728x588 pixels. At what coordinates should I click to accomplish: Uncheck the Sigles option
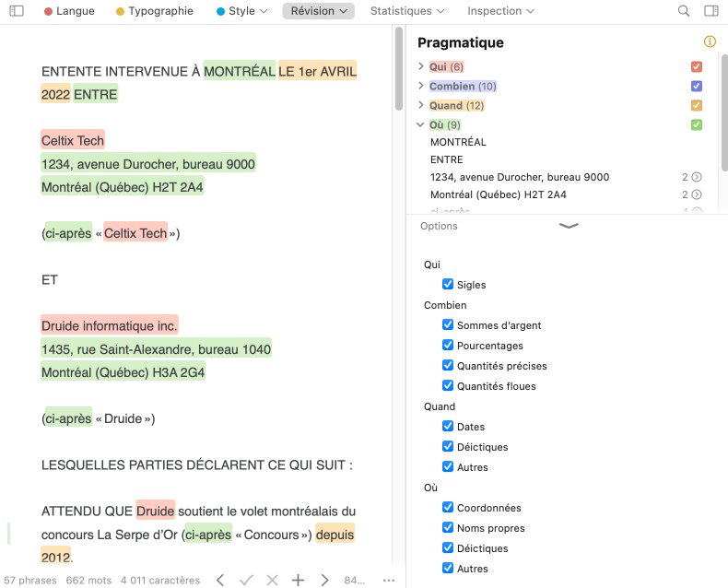(x=448, y=285)
